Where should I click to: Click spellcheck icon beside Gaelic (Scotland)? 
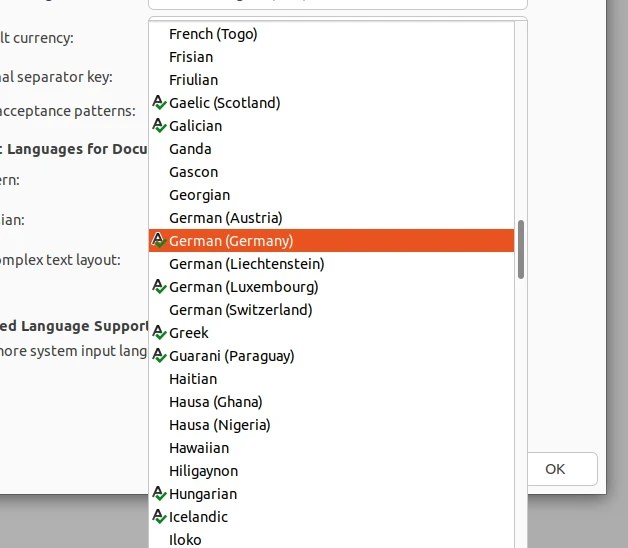[159, 103]
